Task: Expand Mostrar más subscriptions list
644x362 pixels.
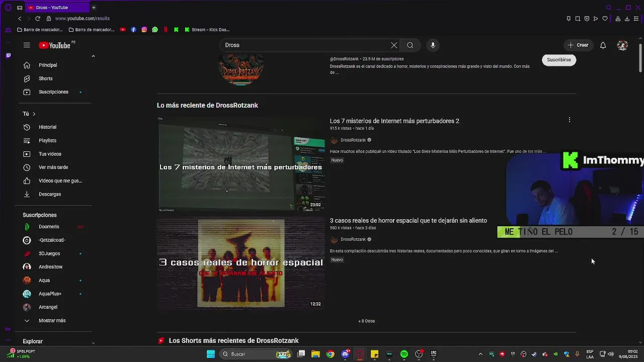Action: (x=53, y=321)
